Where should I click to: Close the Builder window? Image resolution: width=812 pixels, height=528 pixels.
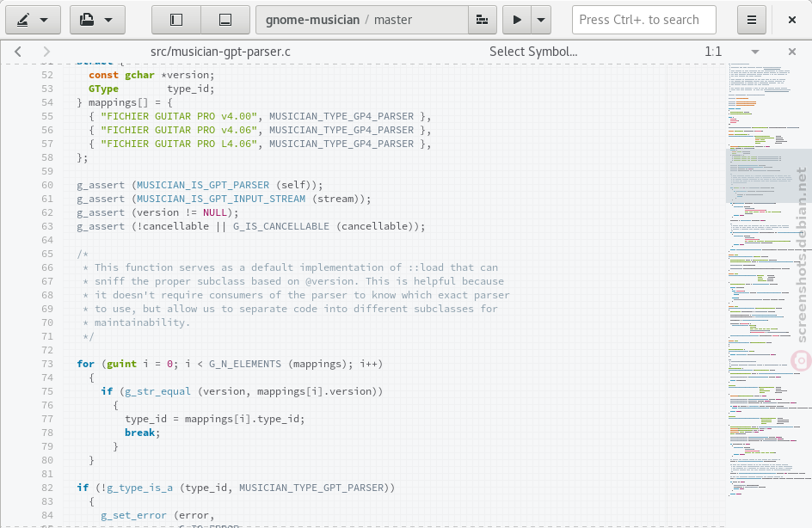point(792,20)
